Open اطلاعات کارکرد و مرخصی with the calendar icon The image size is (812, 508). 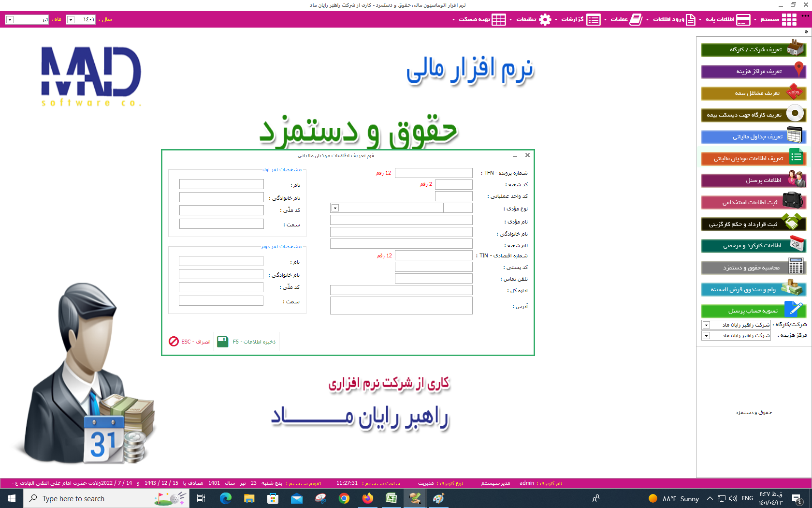754,245
